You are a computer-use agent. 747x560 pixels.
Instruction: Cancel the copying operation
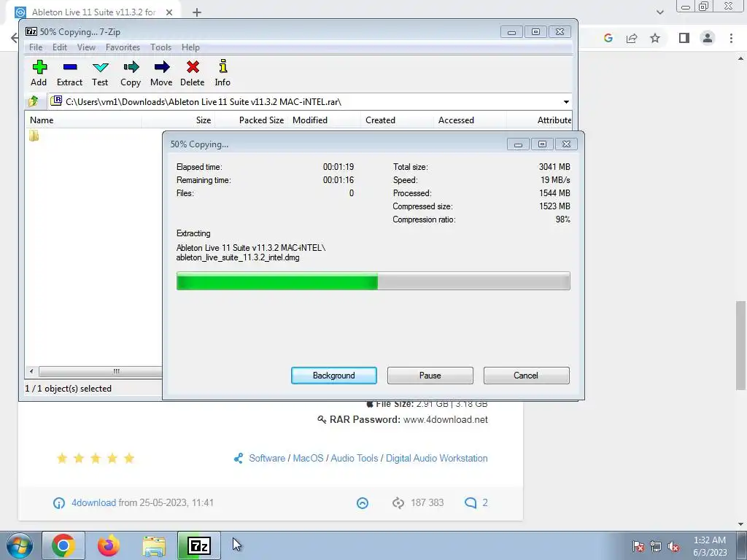pyautogui.click(x=526, y=376)
